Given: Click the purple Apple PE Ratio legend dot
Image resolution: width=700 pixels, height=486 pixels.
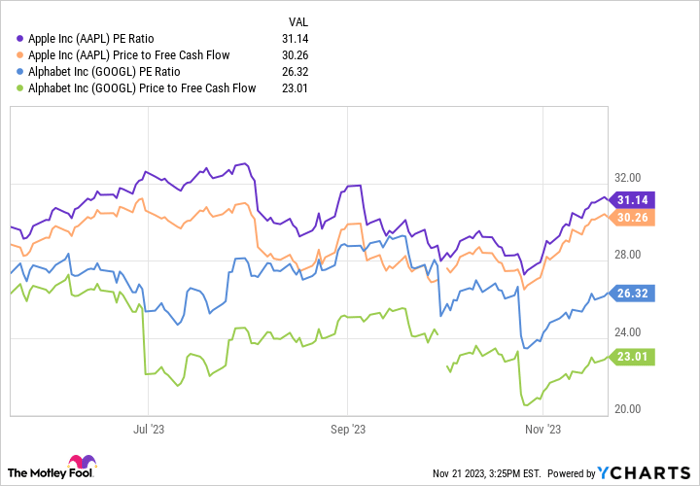Looking at the screenshot, I should 21,37.
